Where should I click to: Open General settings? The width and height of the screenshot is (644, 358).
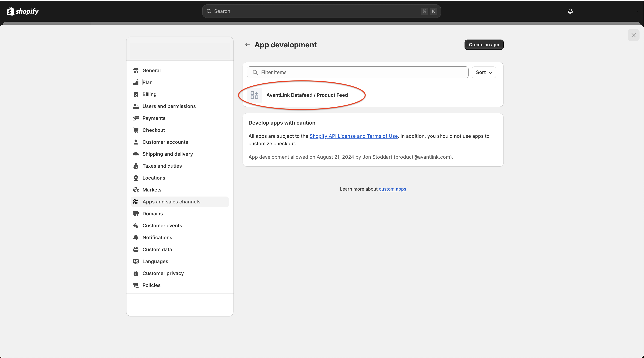click(x=179, y=70)
